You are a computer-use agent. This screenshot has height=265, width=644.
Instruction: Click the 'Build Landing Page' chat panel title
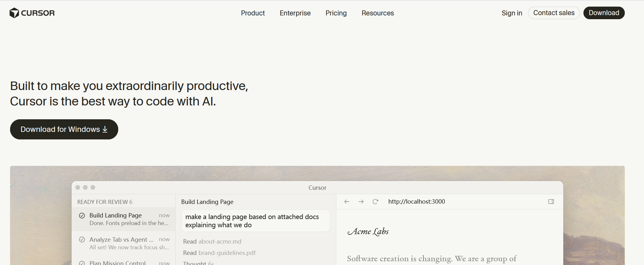click(x=207, y=202)
